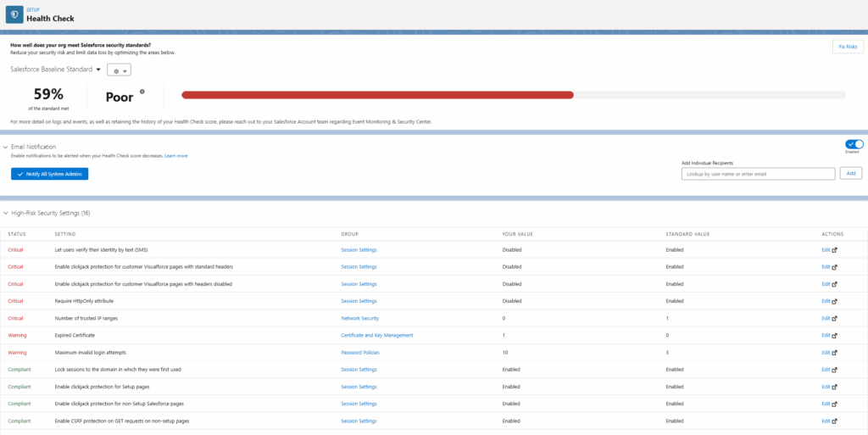The height and width of the screenshot is (435, 868).
Task: Collapse the Email Notification section
Action: point(6,148)
